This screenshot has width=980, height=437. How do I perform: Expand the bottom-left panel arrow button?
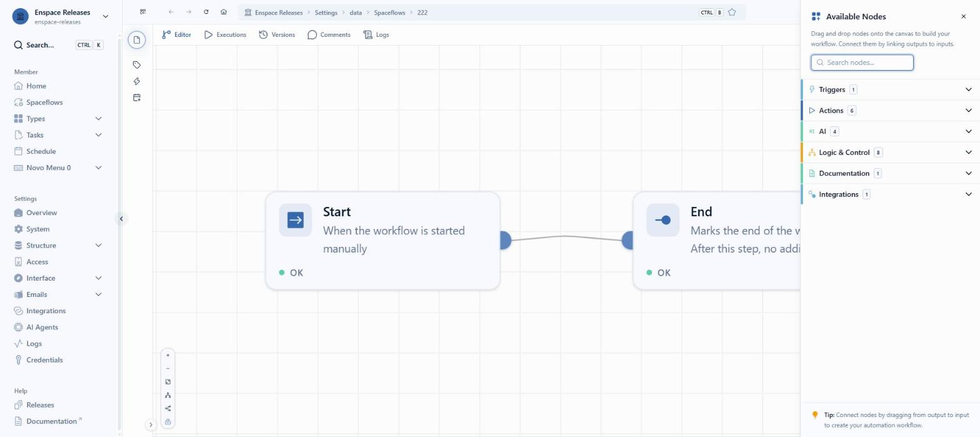pos(151,424)
